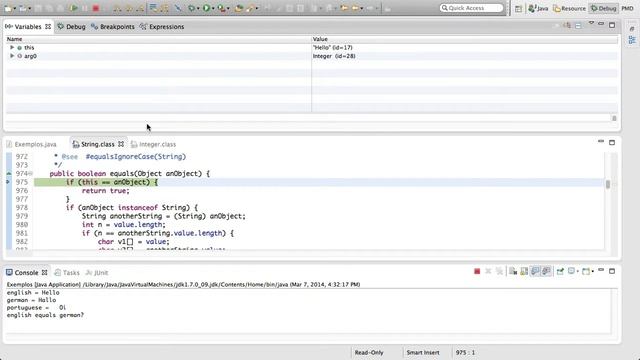This screenshot has height=360, width=640.
Task: Click Remove All Terminated Launches icon
Action: pyautogui.click(x=499, y=271)
